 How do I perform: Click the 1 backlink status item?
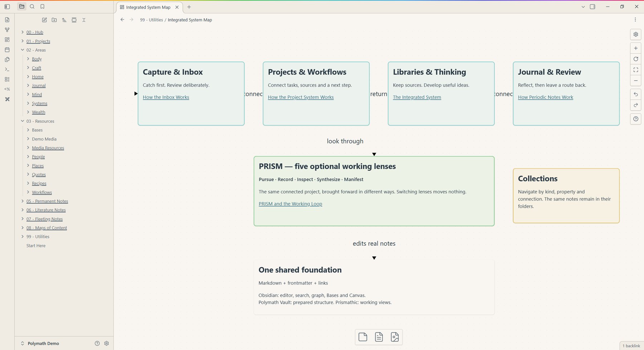coord(631,346)
